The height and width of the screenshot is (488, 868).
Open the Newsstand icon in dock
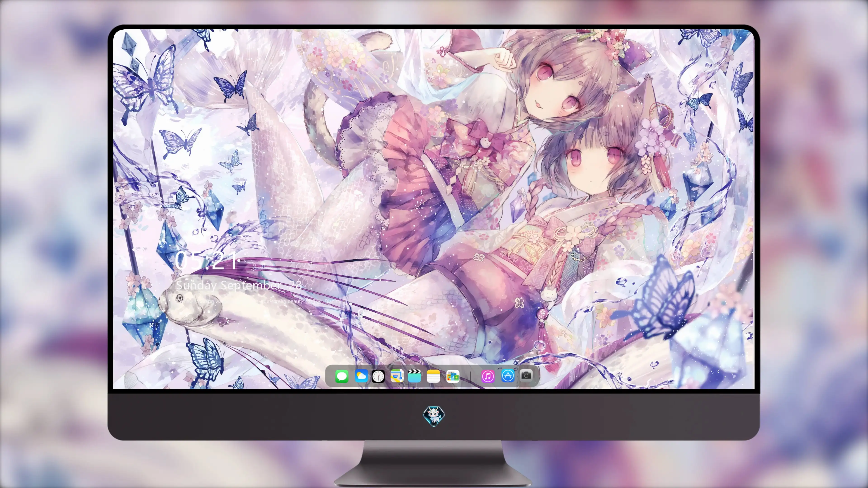coord(453,376)
